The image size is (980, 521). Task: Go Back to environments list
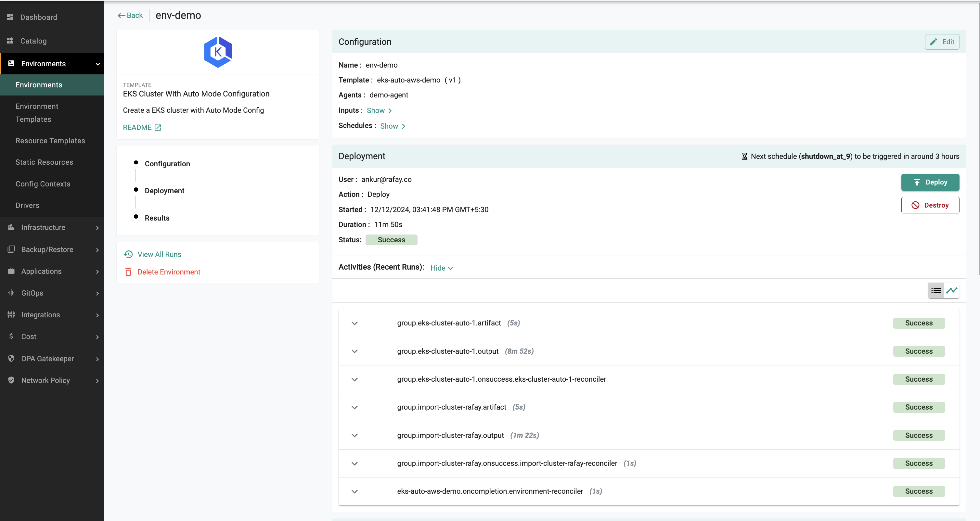click(x=130, y=16)
